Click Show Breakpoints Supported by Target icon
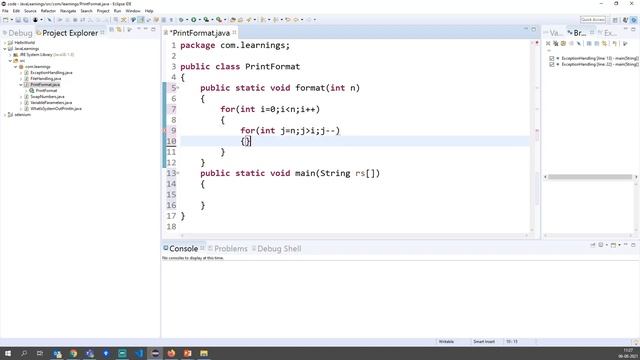Image resolution: width=640 pixels, height=360 pixels. tap(563, 43)
